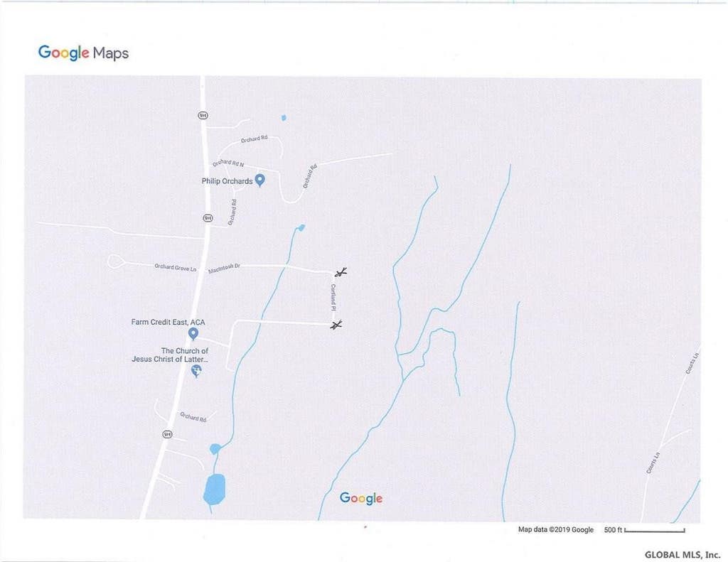Select the Church of Jesus Christ marker
Screen dimensions: 728x562
point(196,371)
